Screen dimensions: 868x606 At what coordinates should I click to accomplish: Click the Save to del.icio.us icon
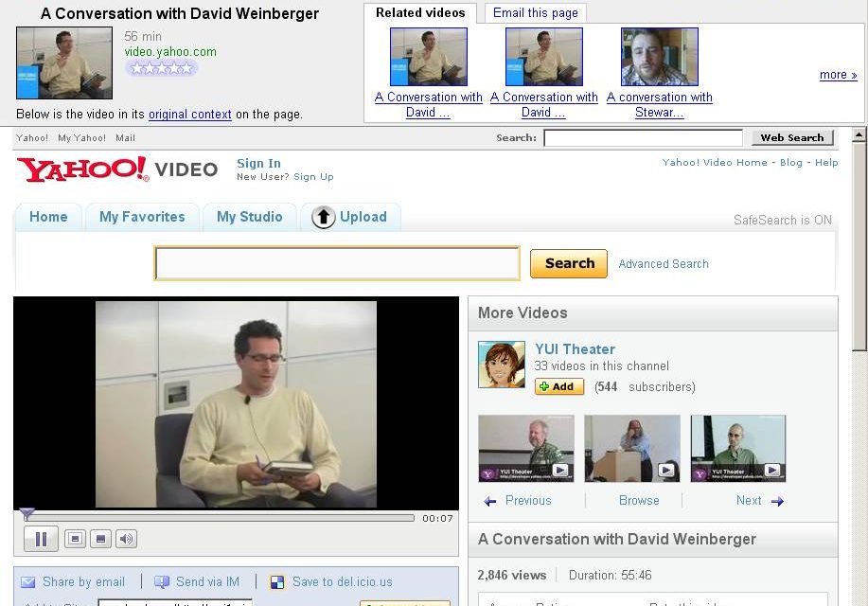(276, 581)
